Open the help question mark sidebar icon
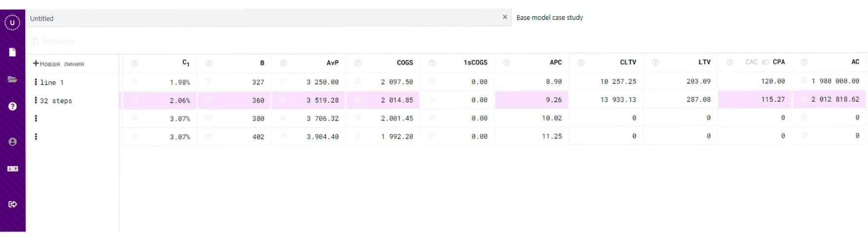This screenshot has height=238, width=868. 13,106
